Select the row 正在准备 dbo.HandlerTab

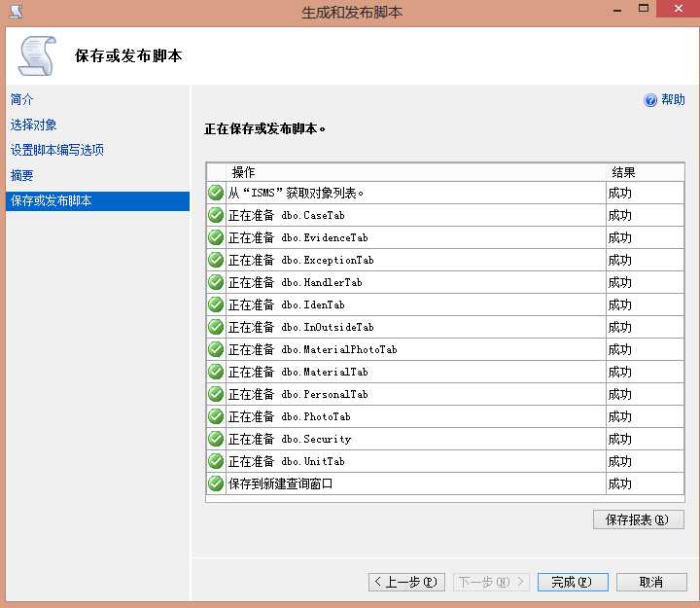[445, 282]
